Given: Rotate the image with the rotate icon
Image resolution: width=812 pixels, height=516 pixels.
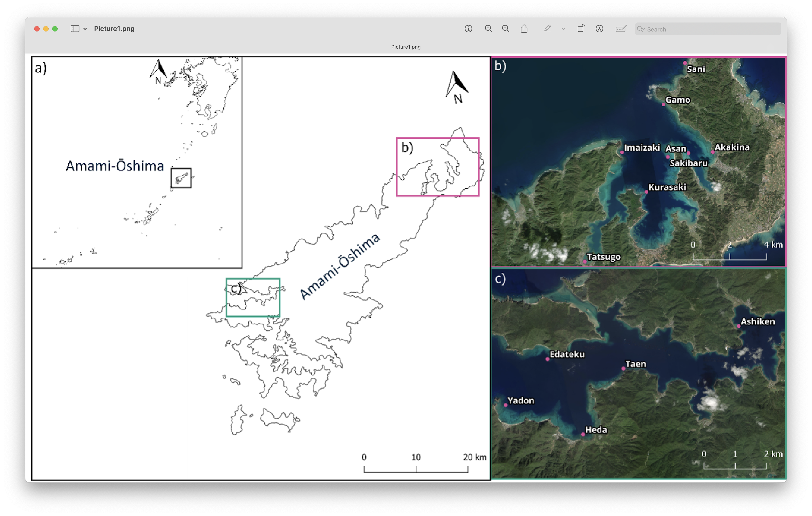Looking at the screenshot, I should pyautogui.click(x=581, y=29).
